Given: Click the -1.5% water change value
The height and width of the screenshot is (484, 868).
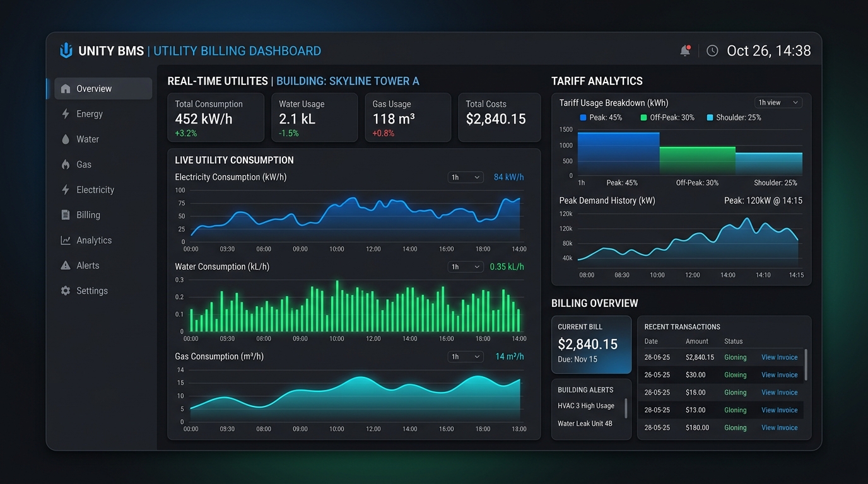Looking at the screenshot, I should 289,134.
